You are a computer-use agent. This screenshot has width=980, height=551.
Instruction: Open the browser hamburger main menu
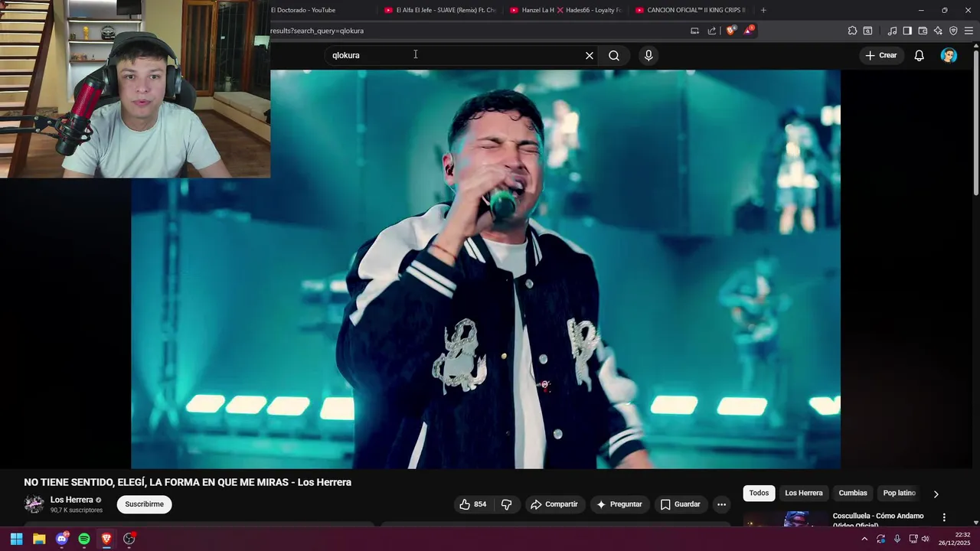tap(969, 31)
